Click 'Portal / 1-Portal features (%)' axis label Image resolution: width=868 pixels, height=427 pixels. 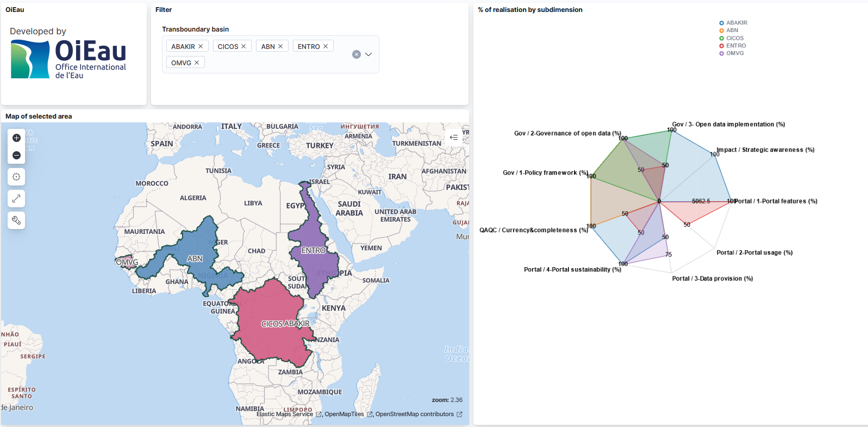pos(776,201)
